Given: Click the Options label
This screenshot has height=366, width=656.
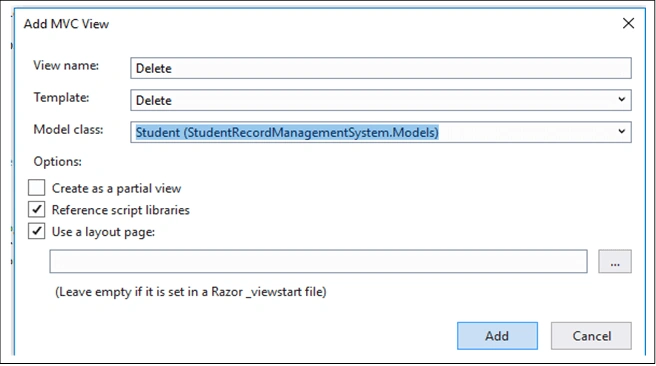Looking at the screenshot, I should (x=58, y=161).
